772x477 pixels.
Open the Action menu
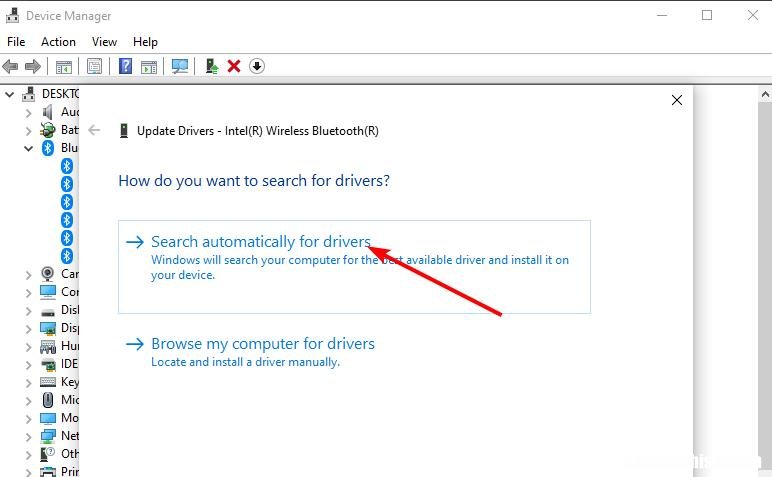[58, 42]
